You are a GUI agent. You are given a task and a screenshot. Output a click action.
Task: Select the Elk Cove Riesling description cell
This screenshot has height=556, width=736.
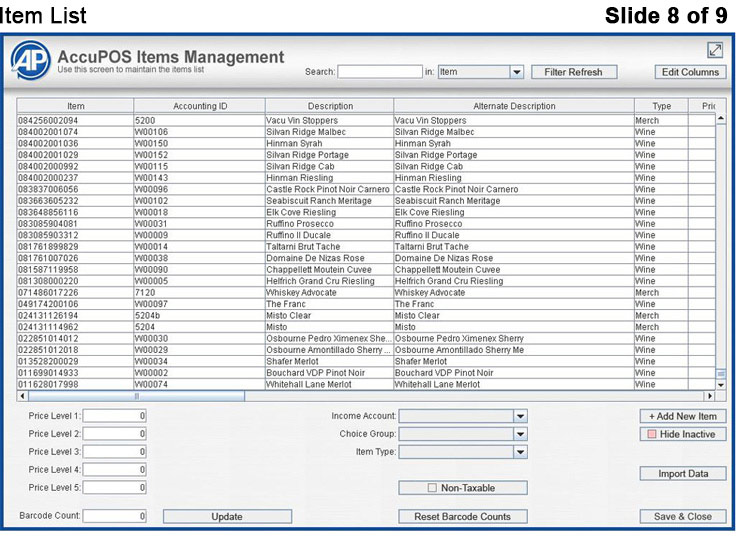coord(330,213)
